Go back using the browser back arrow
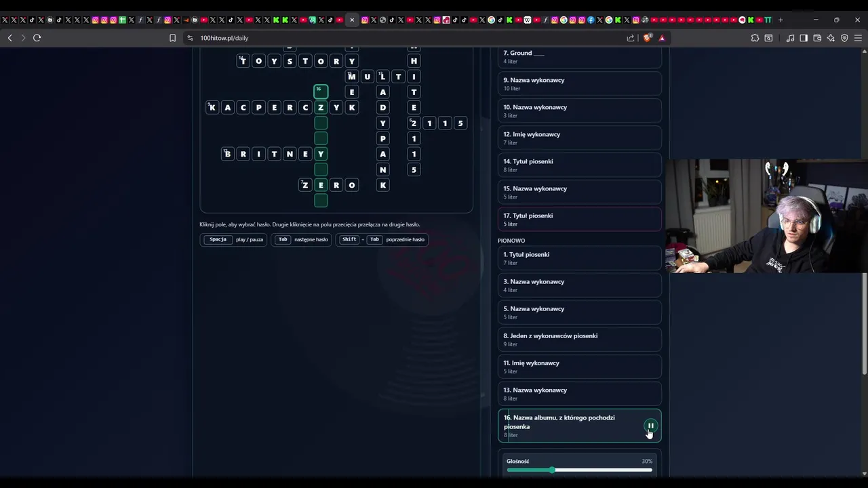 pyautogui.click(x=9, y=38)
